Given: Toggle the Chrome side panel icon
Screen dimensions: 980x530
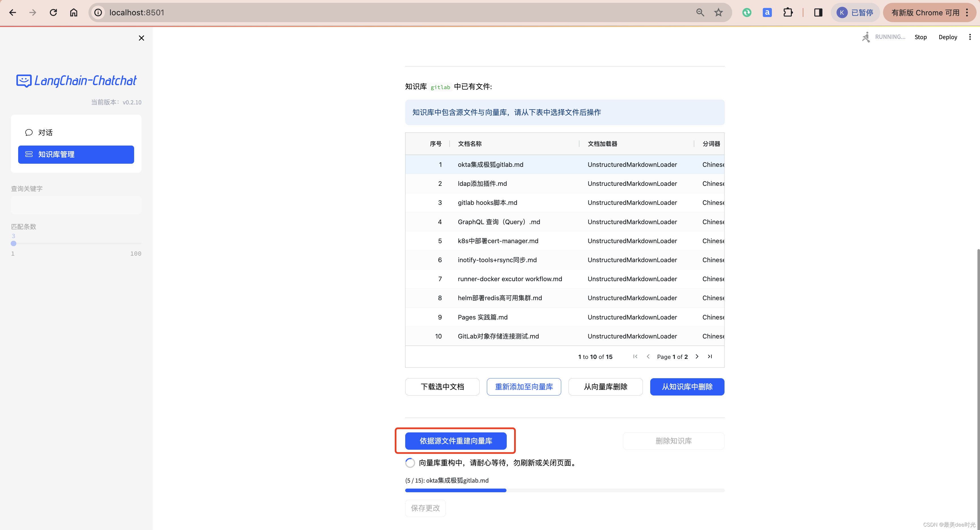Looking at the screenshot, I should point(818,12).
